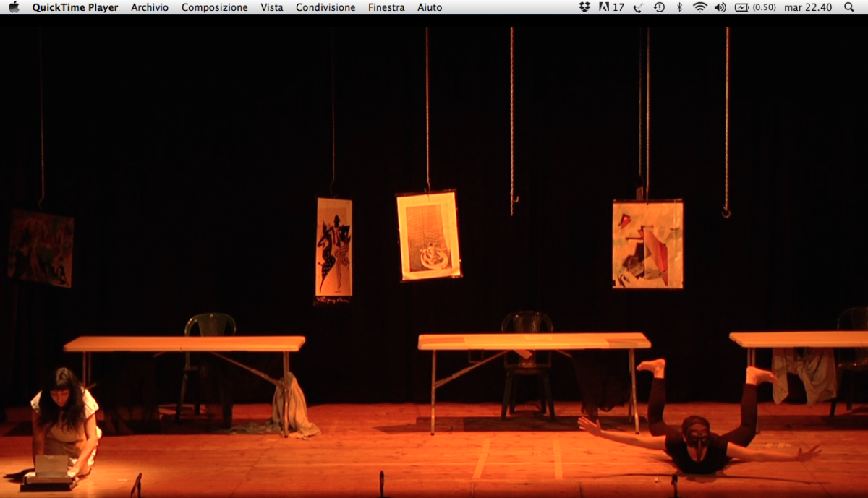Click the Dropbox menu bar icon
The width and height of the screenshot is (868, 498).
(x=584, y=7)
